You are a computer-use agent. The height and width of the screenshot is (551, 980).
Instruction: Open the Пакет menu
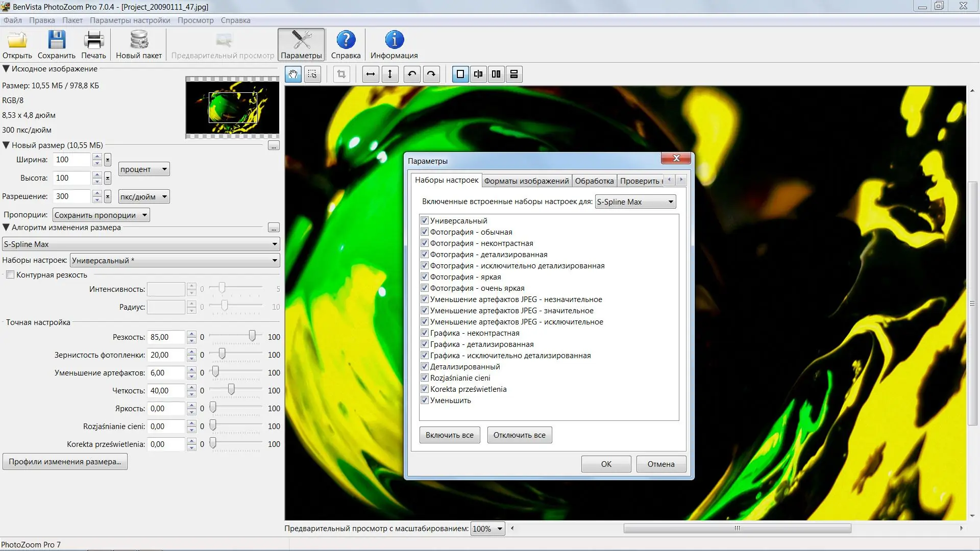[x=72, y=20]
